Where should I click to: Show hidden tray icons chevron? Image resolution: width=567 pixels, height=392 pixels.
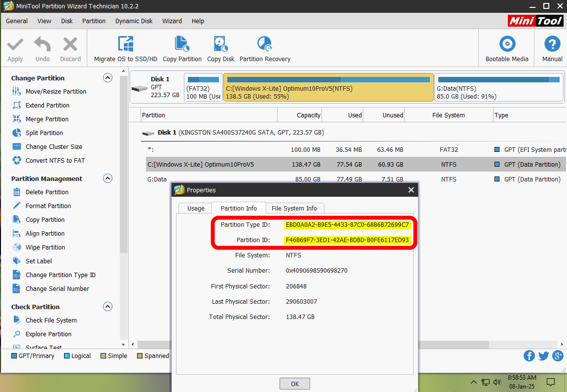(x=473, y=382)
